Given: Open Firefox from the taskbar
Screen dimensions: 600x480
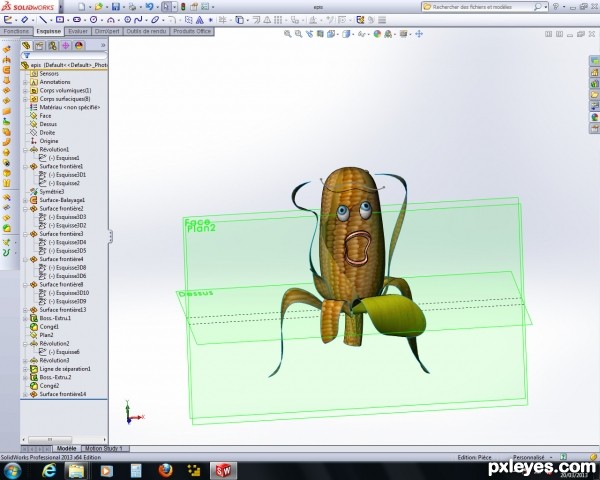Looking at the screenshot, I should (165, 470).
